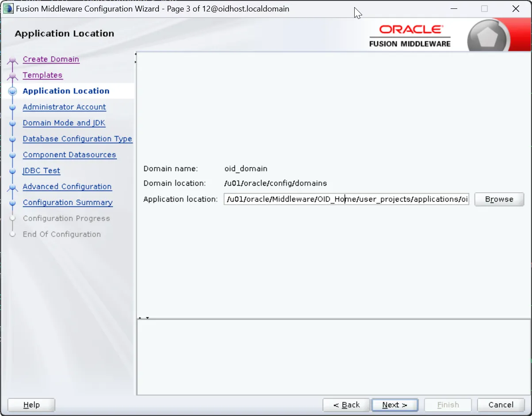Go Back to the previous page
This screenshot has height=416, width=532.
(x=346, y=405)
